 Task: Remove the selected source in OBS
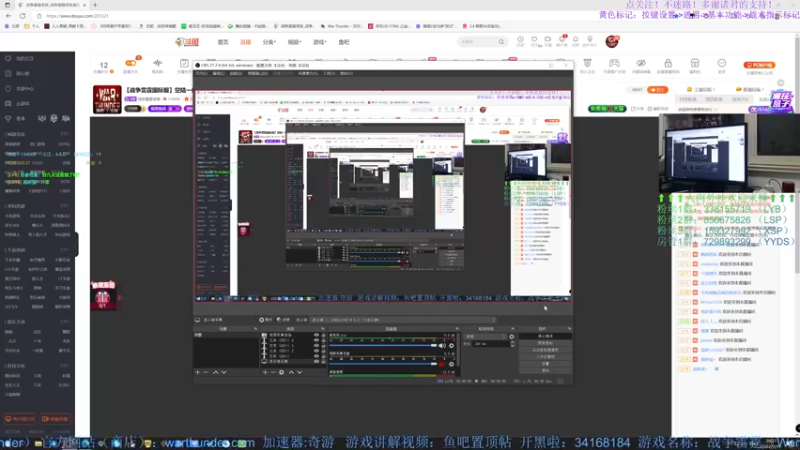point(273,372)
